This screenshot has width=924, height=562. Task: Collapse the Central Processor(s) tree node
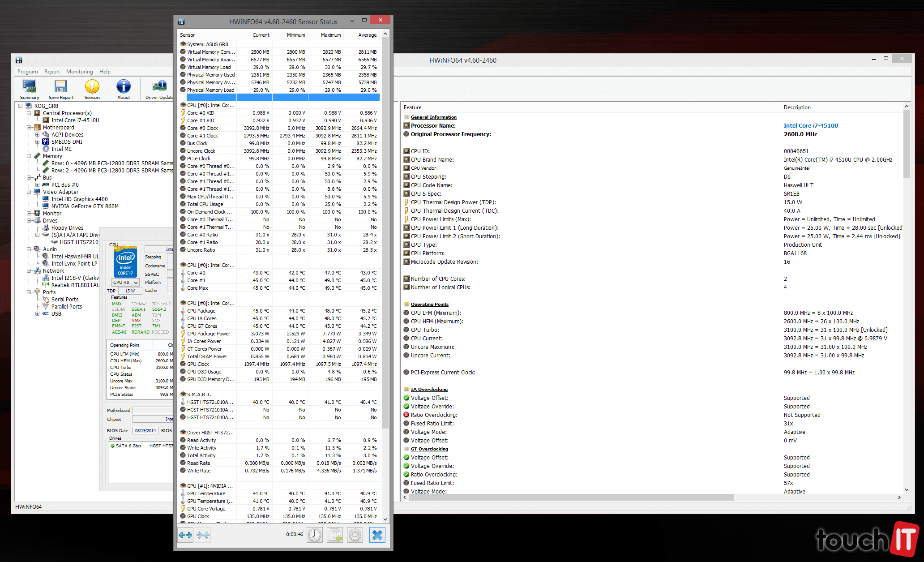(29, 113)
